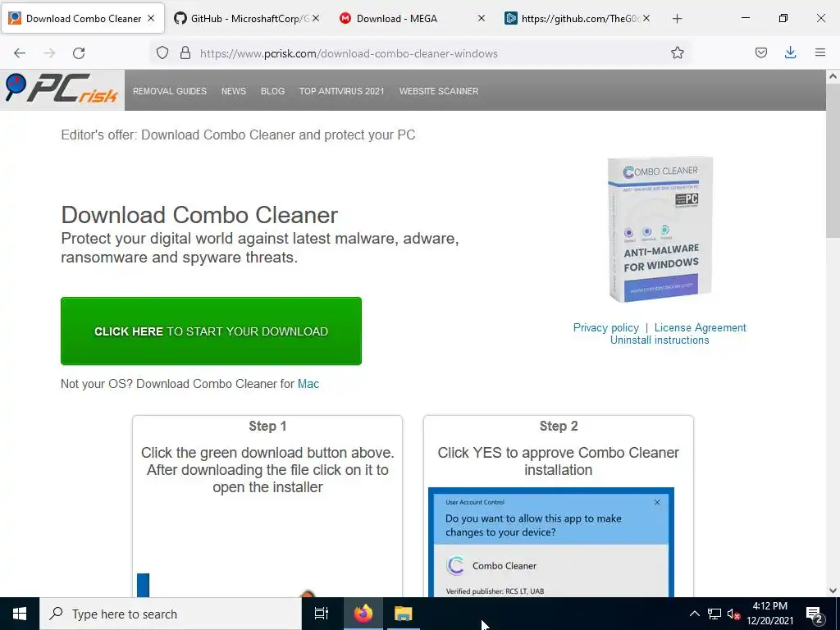Click the Download Combo Cleaner heading
840x630 pixels.
199,215
